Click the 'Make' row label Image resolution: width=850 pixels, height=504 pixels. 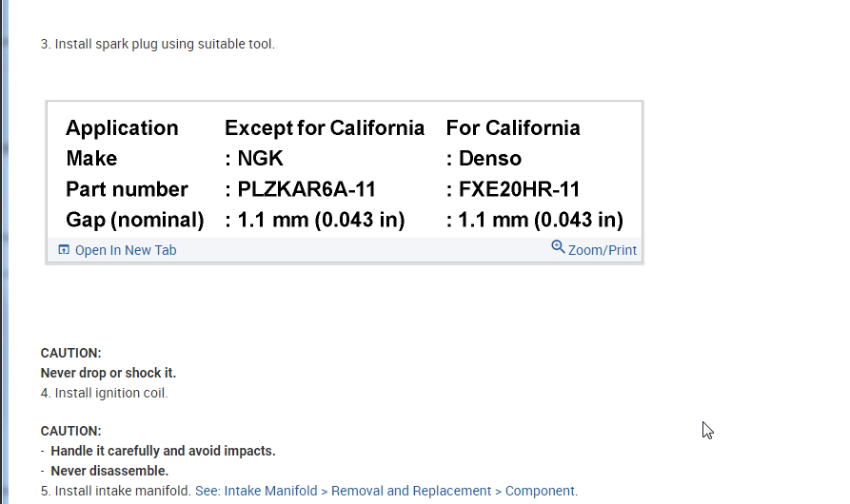(x=91, y=159)
